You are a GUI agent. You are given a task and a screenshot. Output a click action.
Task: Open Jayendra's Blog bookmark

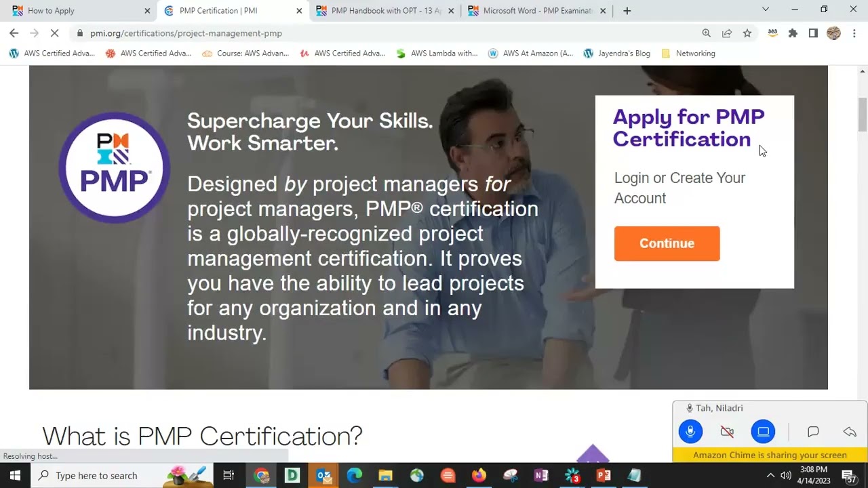[x=617, y=54]
